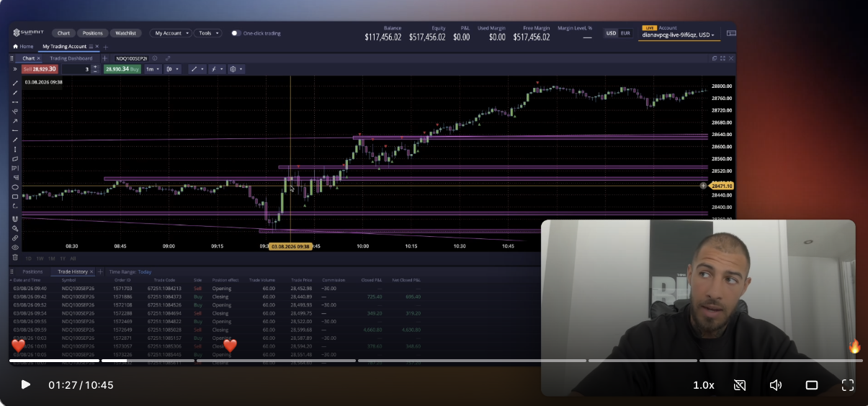Click the Positions button in top bar
This screenshot has width=868, height=406.
(92, 33)
